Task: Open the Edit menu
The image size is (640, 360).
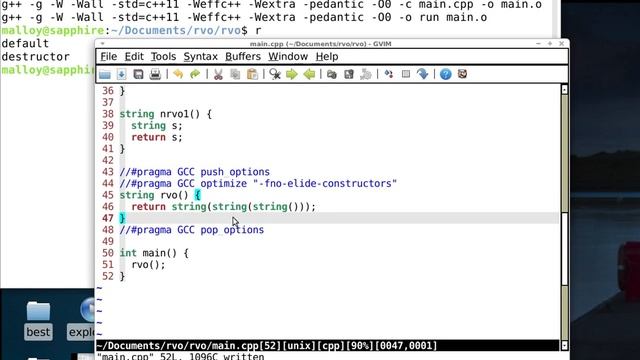Action: (x=134, y=56)
